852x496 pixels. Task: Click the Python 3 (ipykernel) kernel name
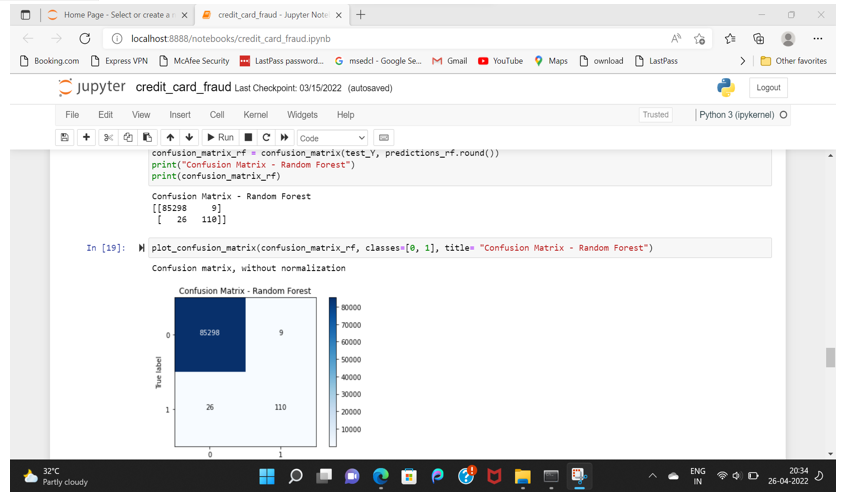[736, 115]
